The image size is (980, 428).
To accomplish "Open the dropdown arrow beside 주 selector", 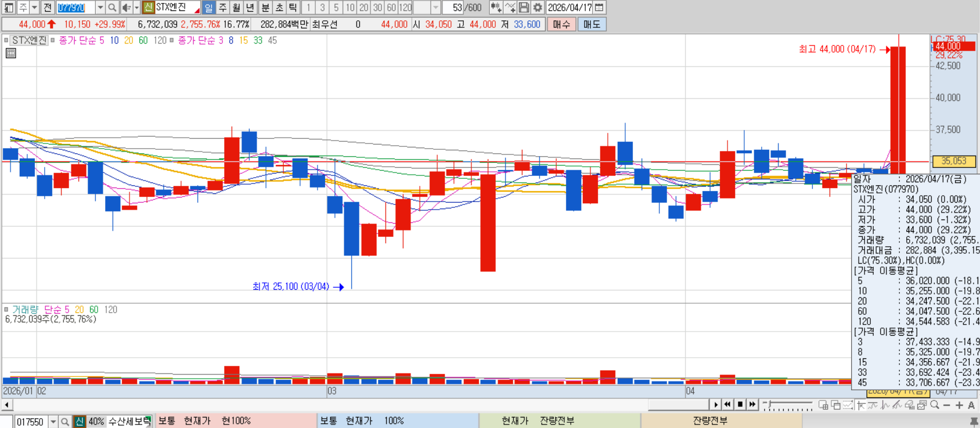I will click(x=35, y=8).
